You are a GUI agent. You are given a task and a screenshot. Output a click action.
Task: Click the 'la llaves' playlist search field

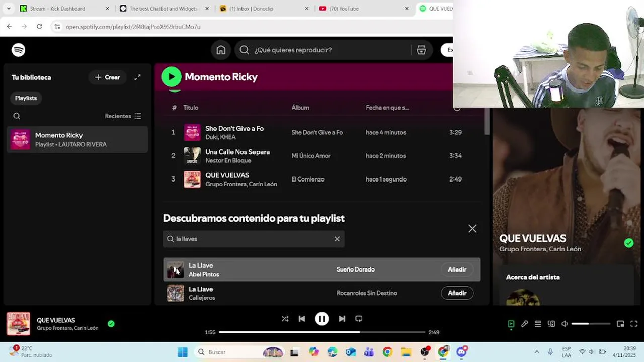click(x=254, y=239)
